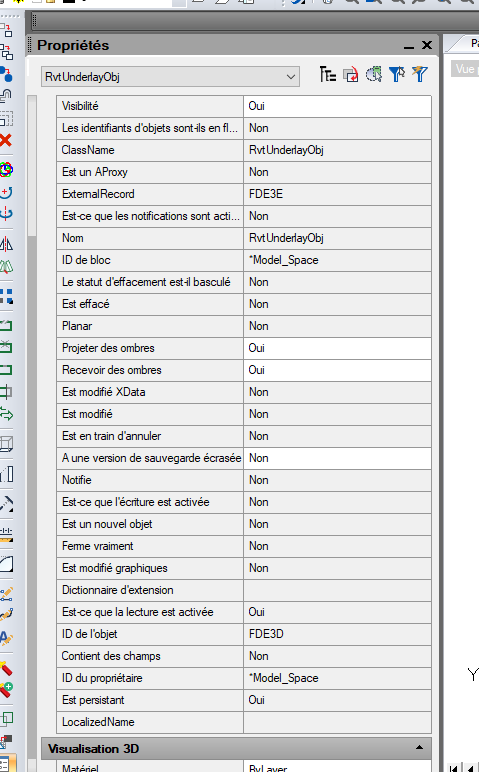Click the dashed rectangle scale tool
The image size is (479, 772).
[6, 118]
